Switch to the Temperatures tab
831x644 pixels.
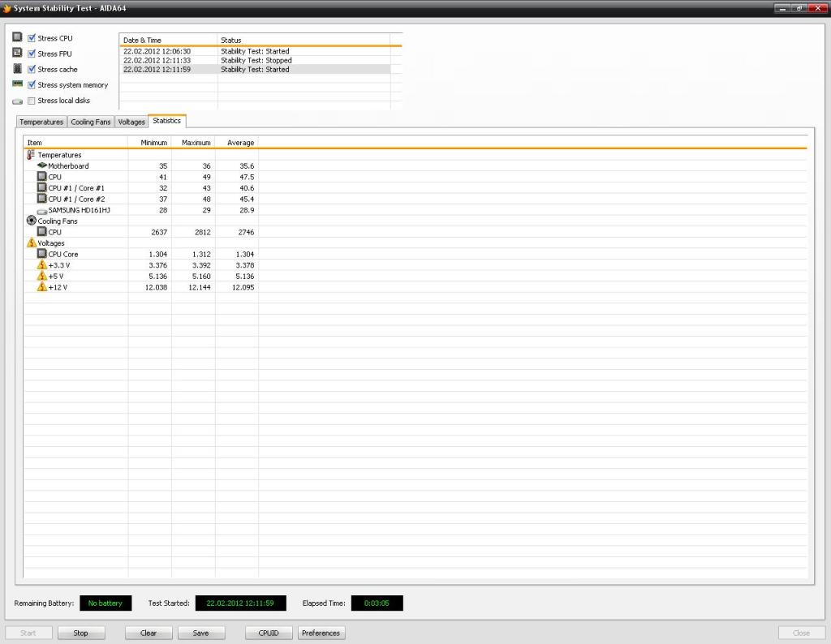tap(41, 122)
